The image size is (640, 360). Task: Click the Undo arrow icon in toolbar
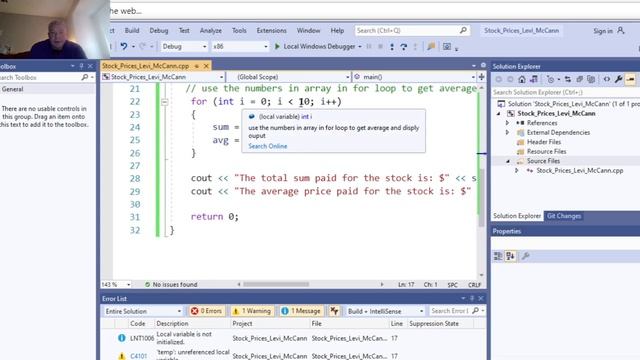(x=124, y=47)
